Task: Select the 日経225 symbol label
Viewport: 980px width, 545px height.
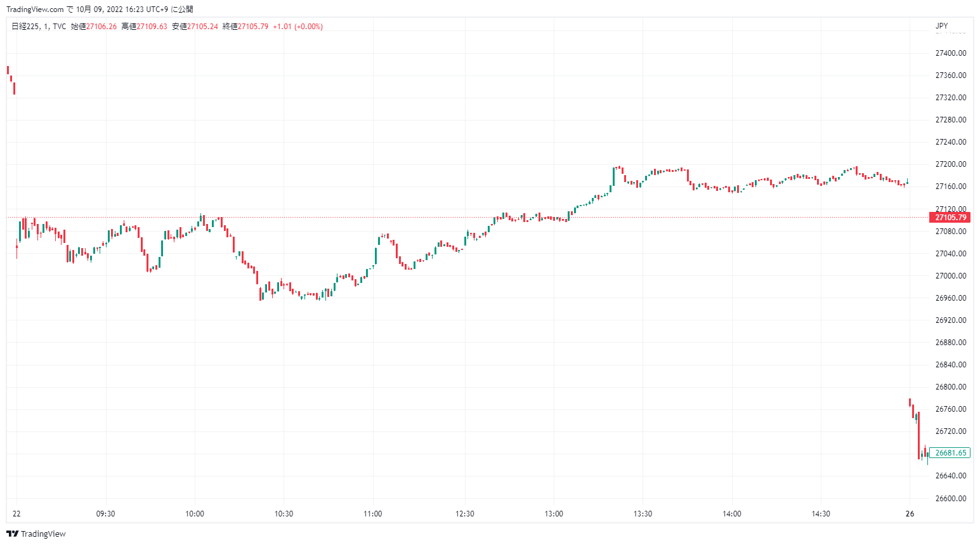Action: (x=25, y=27)
